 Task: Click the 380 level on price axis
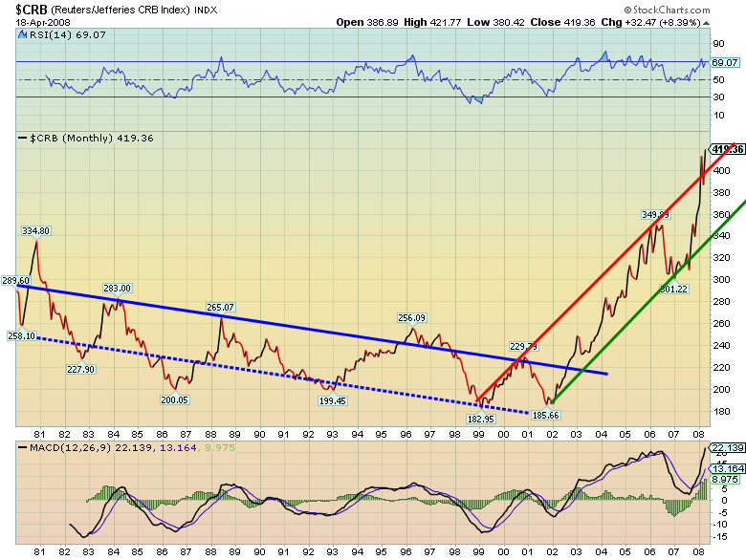721,192
